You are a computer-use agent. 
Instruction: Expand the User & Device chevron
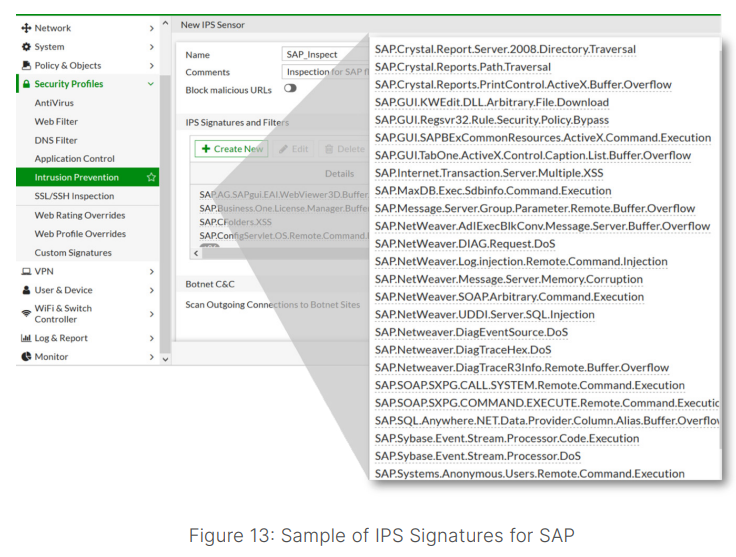pyautogui.click(x=152, y=290)
